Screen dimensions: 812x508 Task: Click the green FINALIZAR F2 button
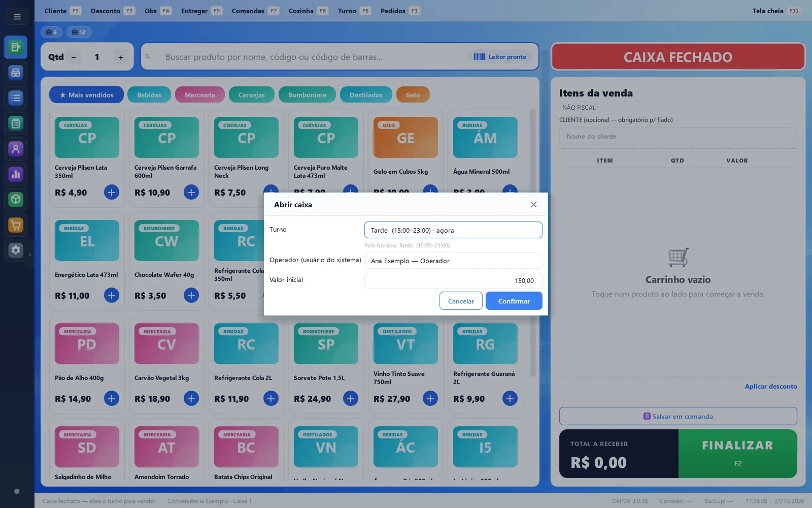738,453
